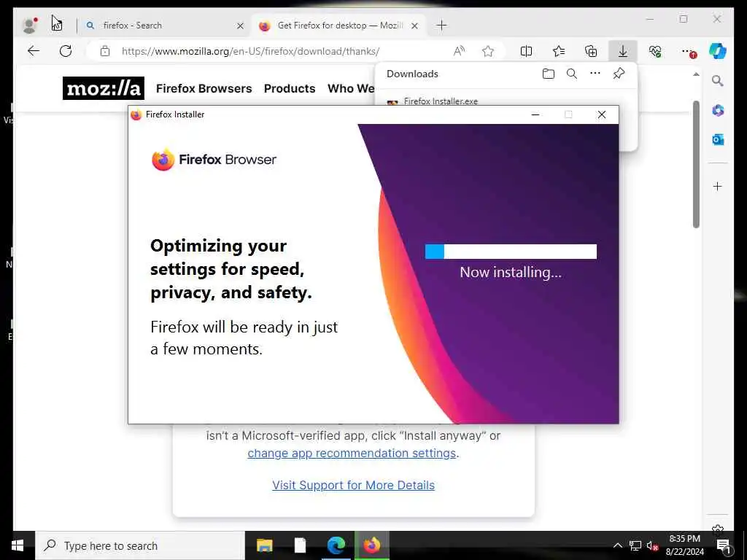Open the Collections icon
The width and height of the screenshot is (747, 560).
pos(591,51)
